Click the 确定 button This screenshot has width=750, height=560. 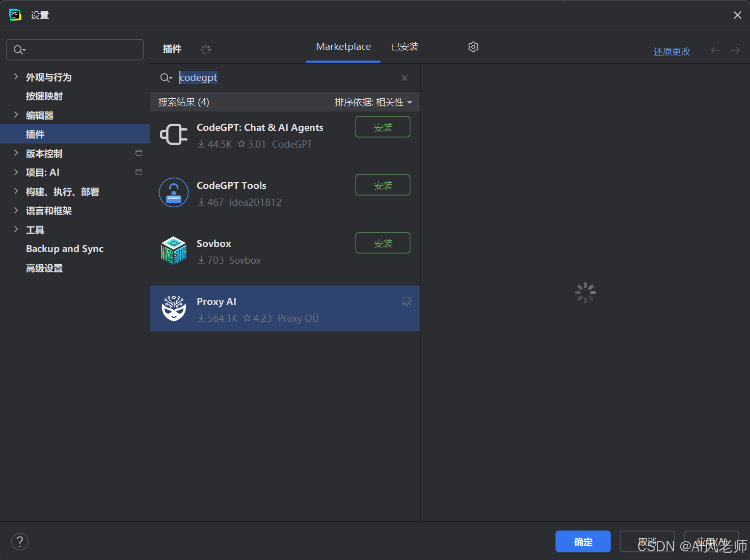point(583,542)
